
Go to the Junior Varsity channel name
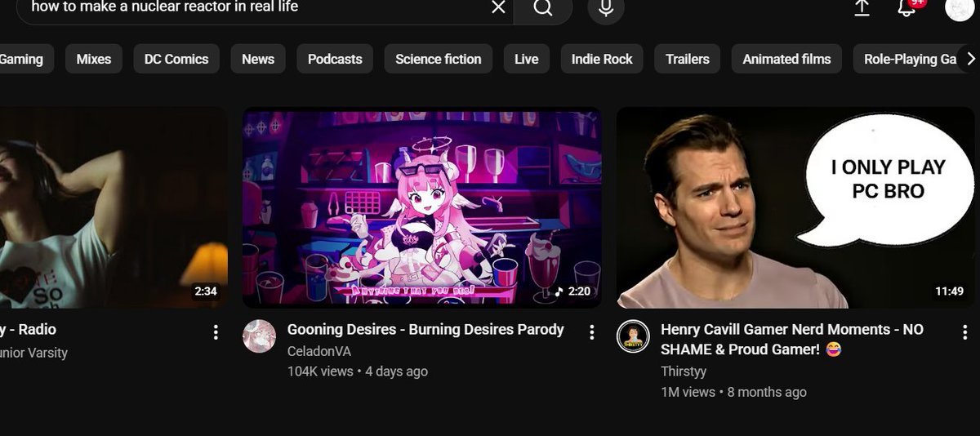tap(33, 353)
